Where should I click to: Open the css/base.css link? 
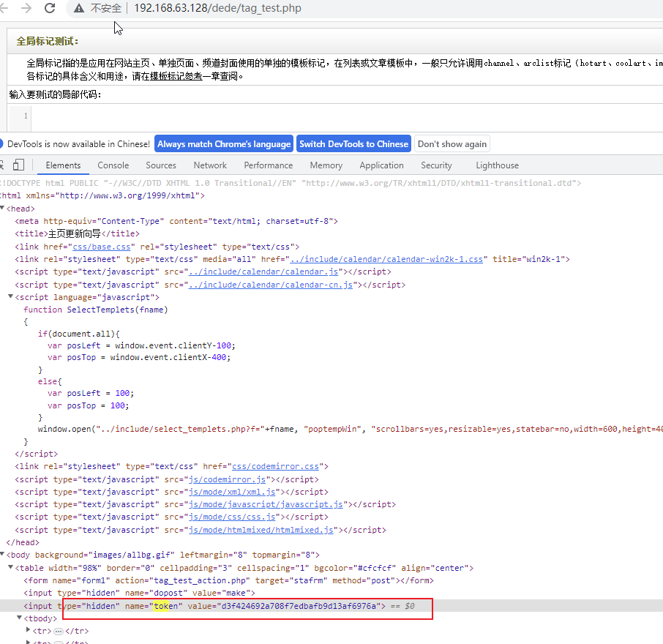[x=102, y=247]
